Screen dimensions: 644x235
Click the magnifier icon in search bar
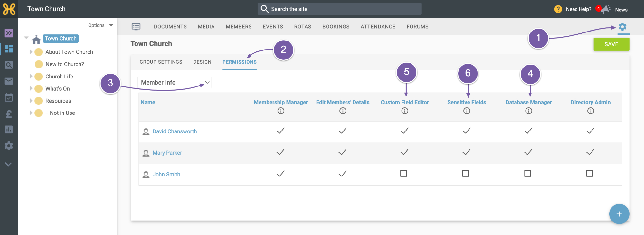click(264, 9)
